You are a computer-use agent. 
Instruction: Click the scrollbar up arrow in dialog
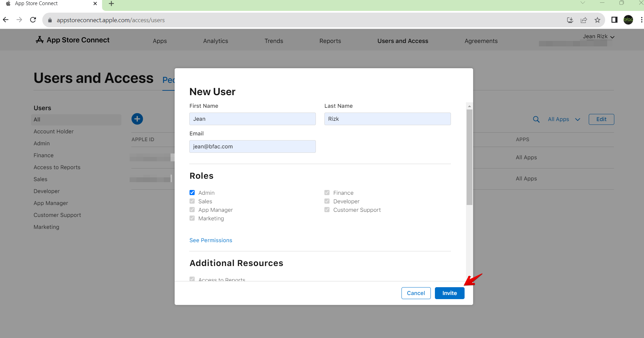pyautogui.click(x=469, y=106)
